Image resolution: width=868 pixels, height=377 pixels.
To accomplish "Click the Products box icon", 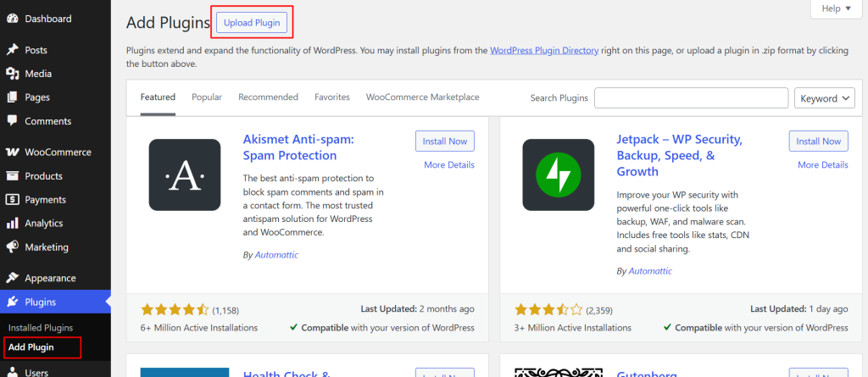I will click(x=12, y=176).
